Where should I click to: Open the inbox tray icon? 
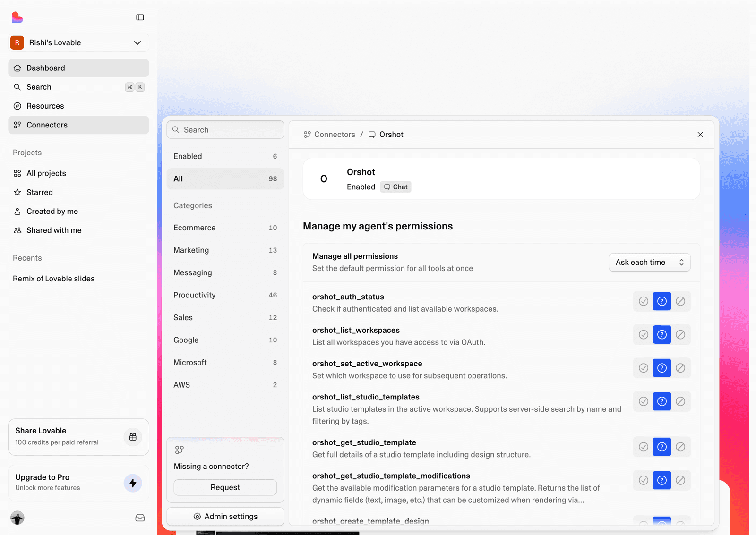click(140, 518)
